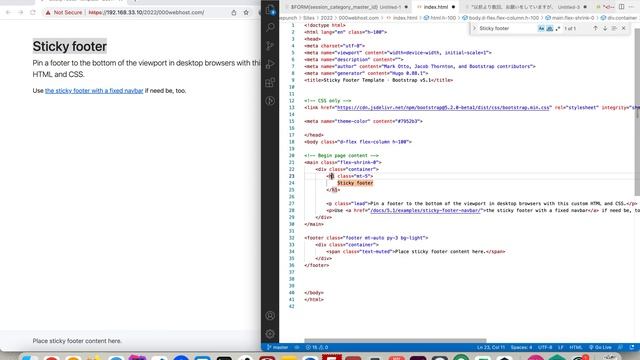Click index.html in the breadcrumb path
Screen dimensions: 640x360
pyautogui.click(x=405, y=18)
